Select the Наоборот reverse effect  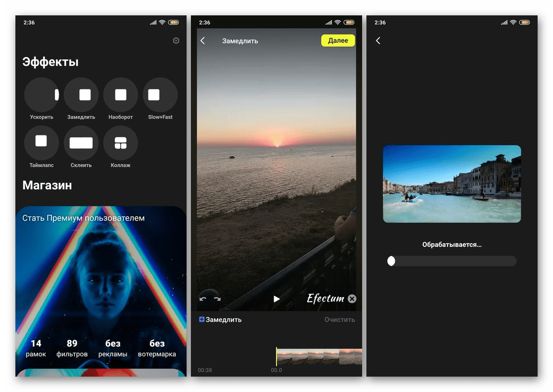(x=121, y=95)
